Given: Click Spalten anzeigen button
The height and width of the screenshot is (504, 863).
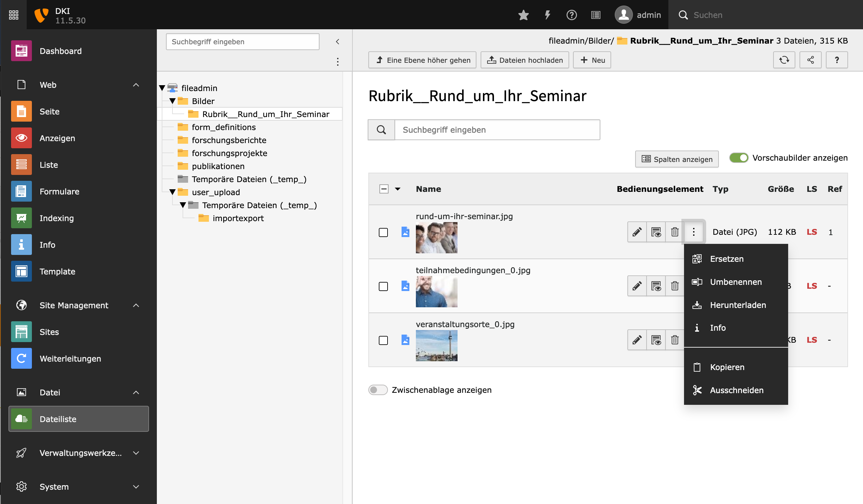Looking at the screenshot, I should 677,159.
